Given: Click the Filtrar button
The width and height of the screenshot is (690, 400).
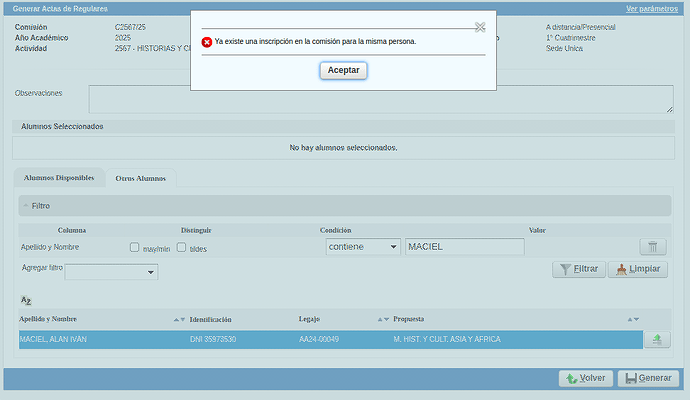Looking at the screenshot, I should click(579, 269).
